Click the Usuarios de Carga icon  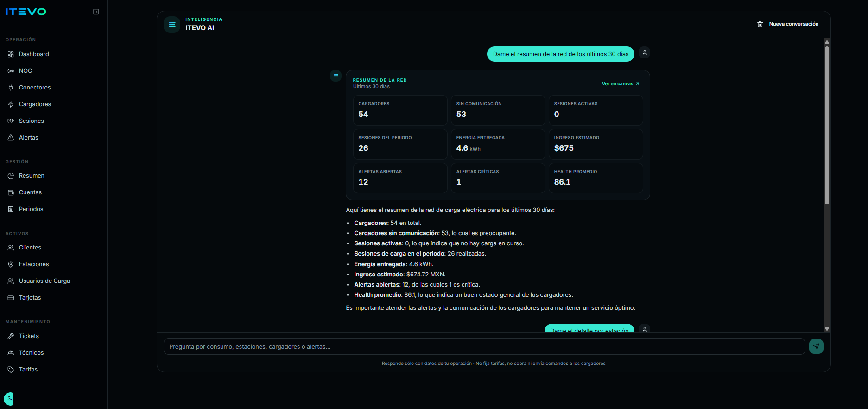(11, 281)
